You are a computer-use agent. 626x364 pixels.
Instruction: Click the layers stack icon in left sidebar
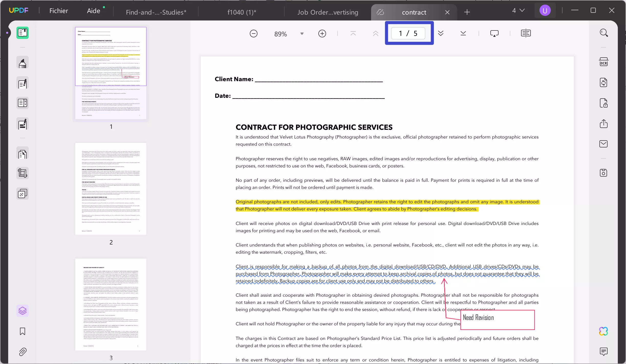(23, 311)
